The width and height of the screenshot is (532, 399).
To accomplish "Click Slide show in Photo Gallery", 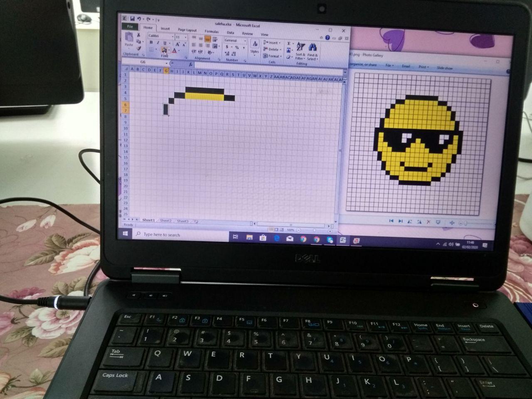I will [444, 68].
